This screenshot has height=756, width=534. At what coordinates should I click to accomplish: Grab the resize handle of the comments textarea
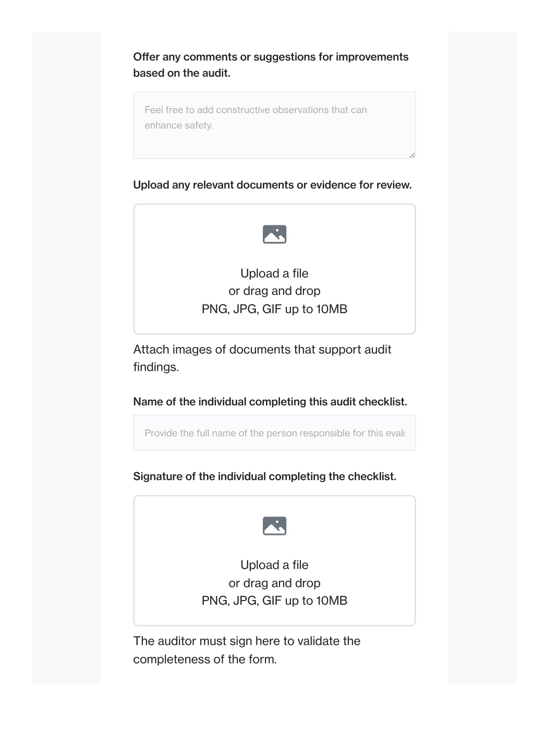[412, 155]
